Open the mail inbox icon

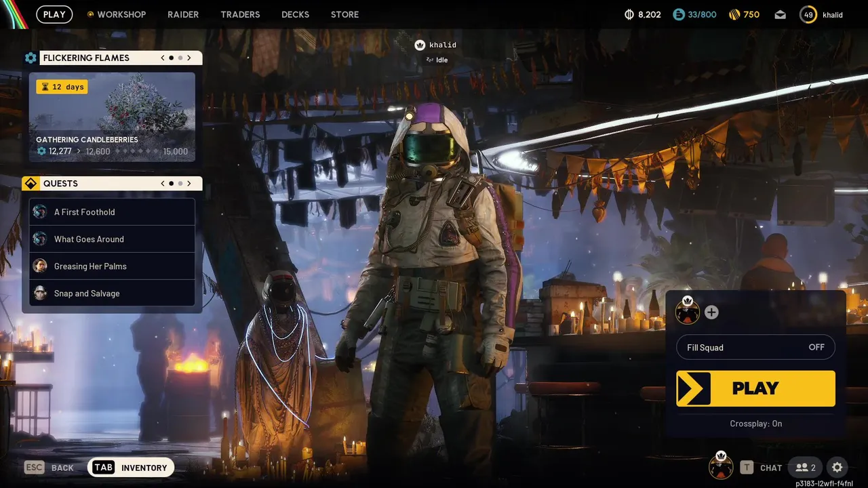tap(781, 14)
